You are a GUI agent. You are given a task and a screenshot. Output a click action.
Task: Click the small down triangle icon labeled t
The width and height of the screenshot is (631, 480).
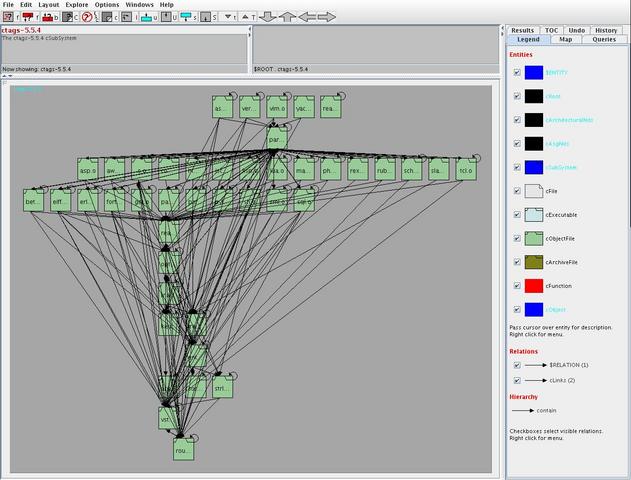point(228,17)
